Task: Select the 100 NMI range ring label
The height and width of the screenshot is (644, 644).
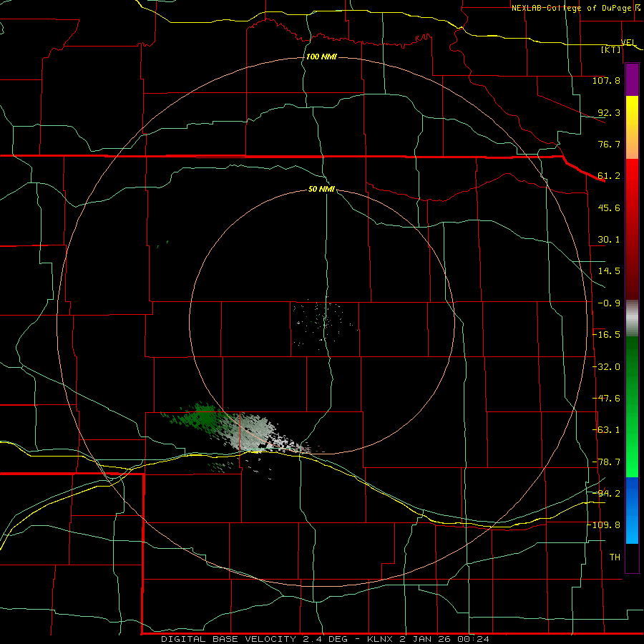Action: tap(321, 57)
